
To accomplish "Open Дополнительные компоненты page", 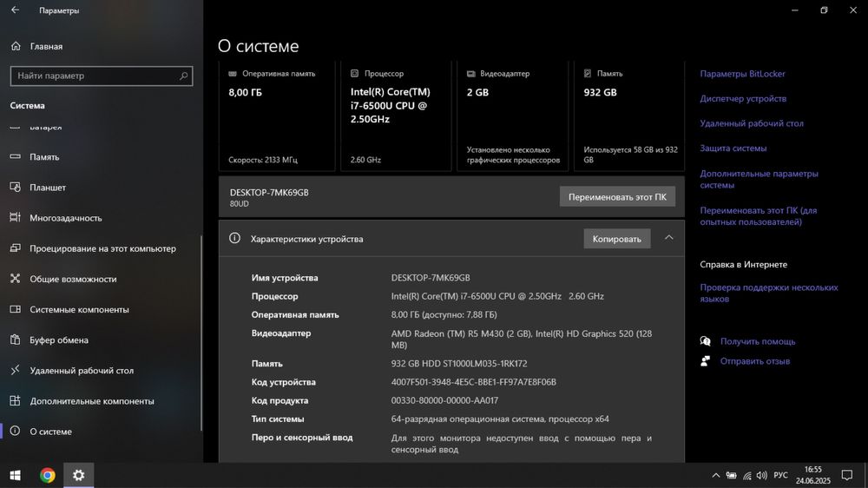I will [x=92, y=401].
